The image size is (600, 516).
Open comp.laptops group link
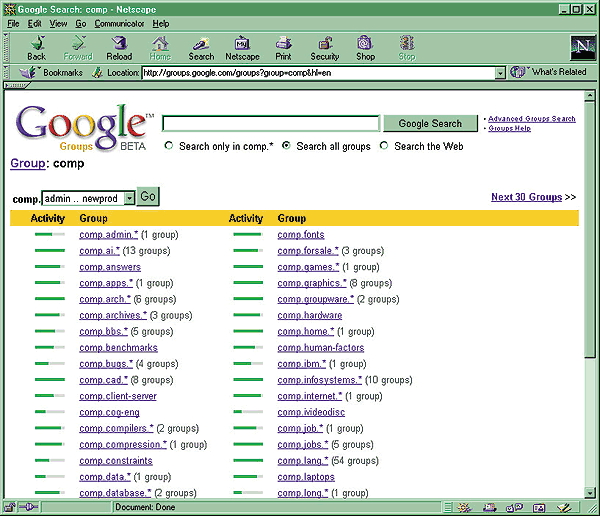[306, 477]
